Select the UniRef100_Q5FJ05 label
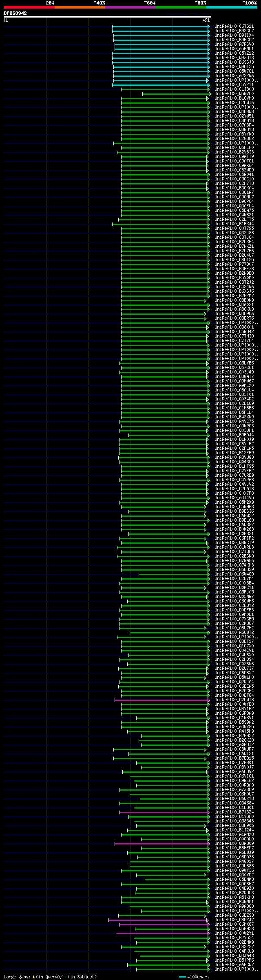This screenshot has width=261, height=980. [x=234, y=592]
